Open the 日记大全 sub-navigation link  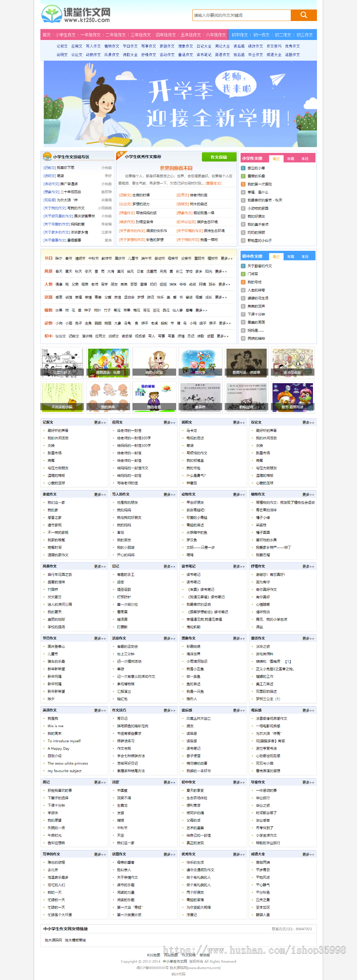coord(204,46)
